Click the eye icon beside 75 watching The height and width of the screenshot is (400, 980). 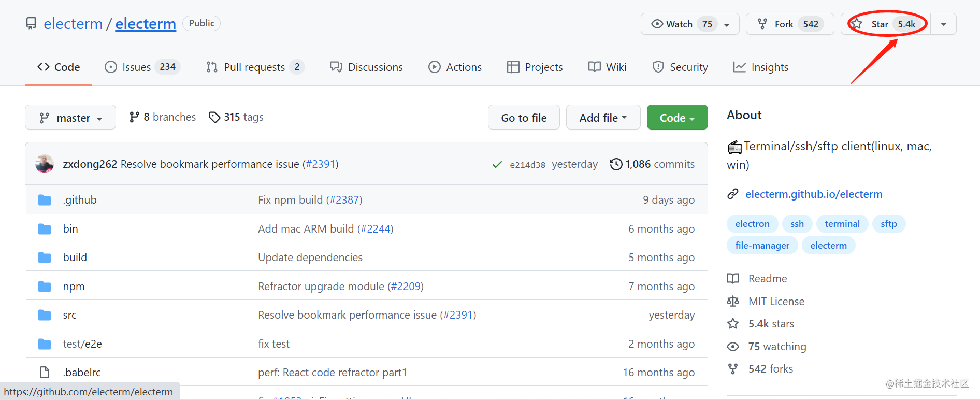tap(733, 347)
